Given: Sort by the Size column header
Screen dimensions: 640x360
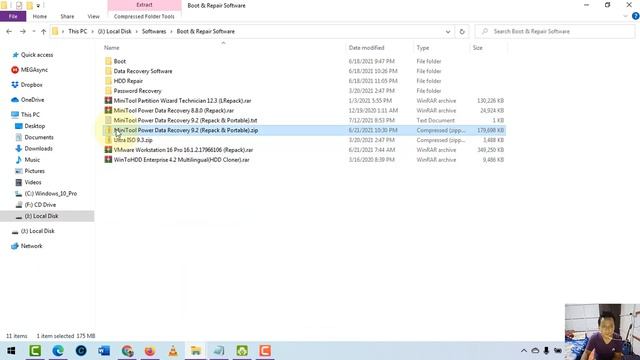Looking at the screenshot, I should click(478, 48).
